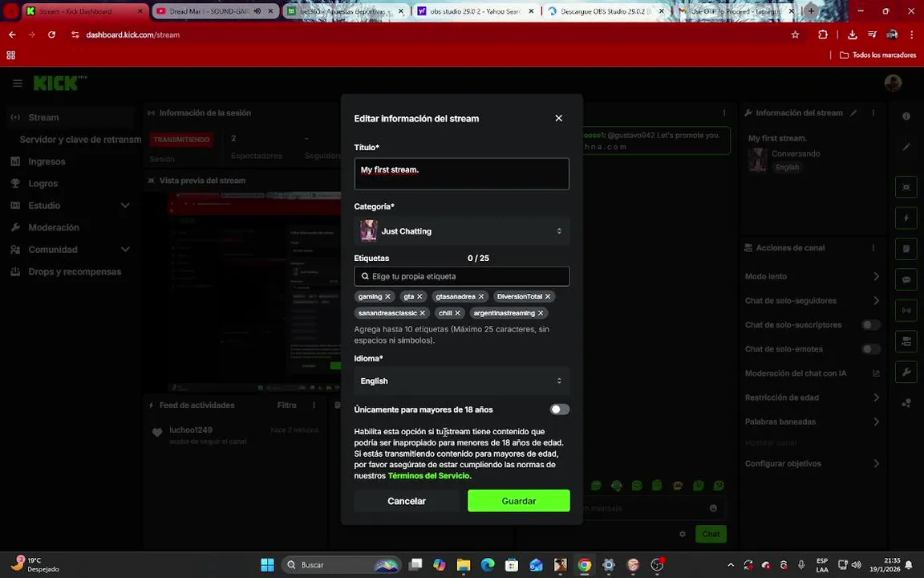The height and width of the screenshot is (578, 924).
Task: Open Acciones de canal options menu
Action: click(x=873, y=248)
